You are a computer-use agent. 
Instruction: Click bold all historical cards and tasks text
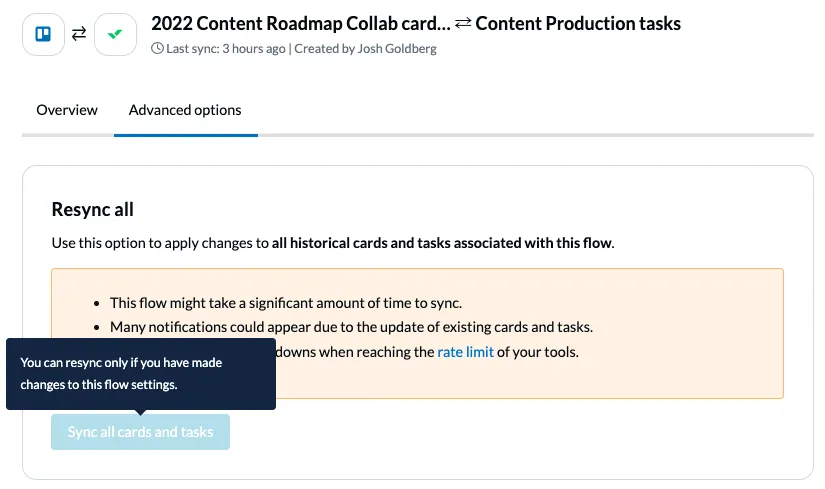pyautogui.click(x=442, y=242)
